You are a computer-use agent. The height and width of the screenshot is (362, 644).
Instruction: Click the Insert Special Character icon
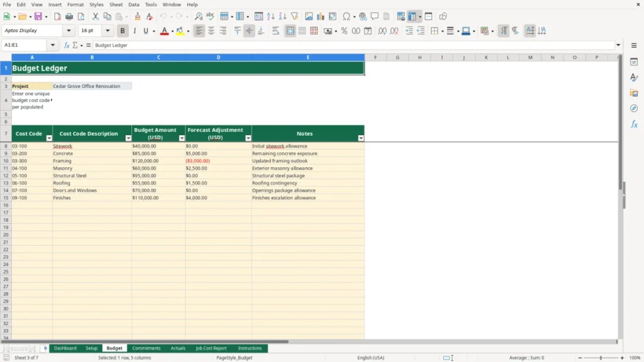pos(347,16)
